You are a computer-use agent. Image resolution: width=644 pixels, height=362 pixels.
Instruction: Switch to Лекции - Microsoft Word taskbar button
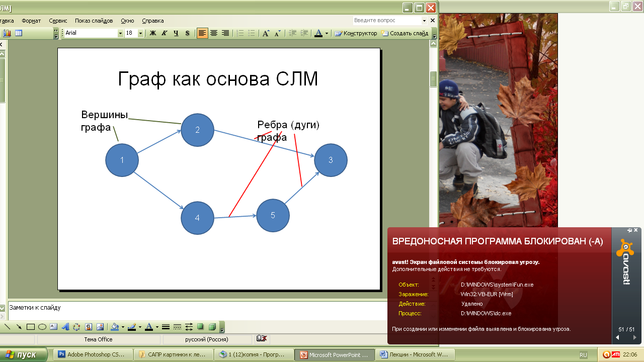coord(415,354)
